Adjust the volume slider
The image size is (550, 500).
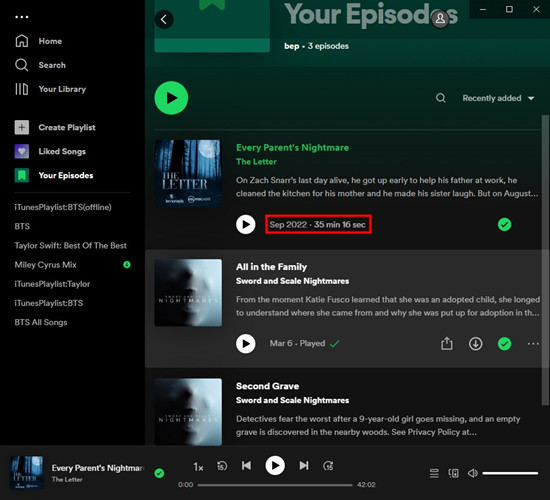[510, 473]
